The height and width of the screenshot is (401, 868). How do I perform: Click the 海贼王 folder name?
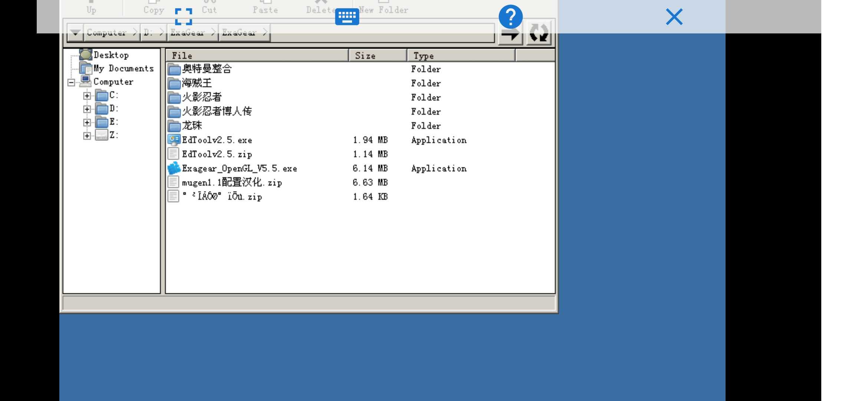point(197,83)
